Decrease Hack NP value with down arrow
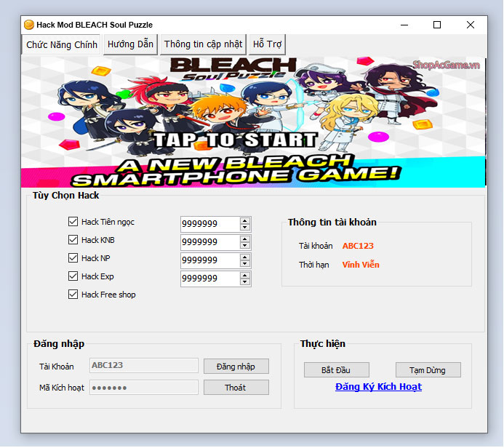 [x=245, y=264]
